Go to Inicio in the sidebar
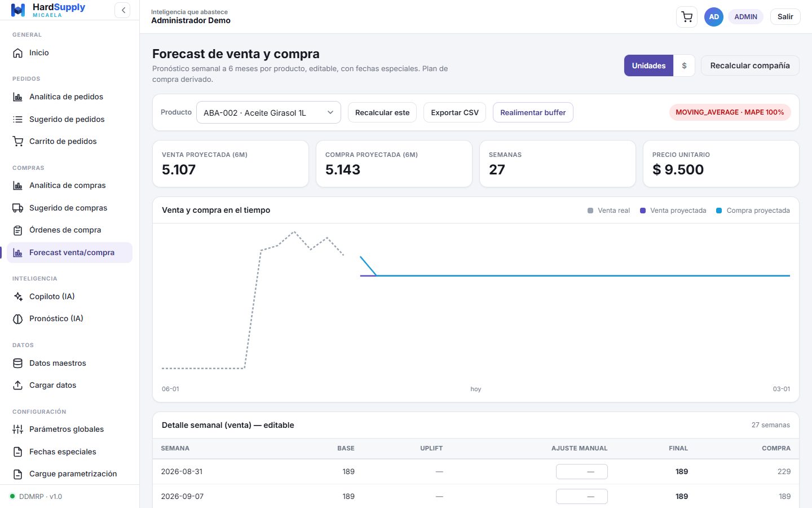The height and width of the screenshot is (508, 812). 69,53
